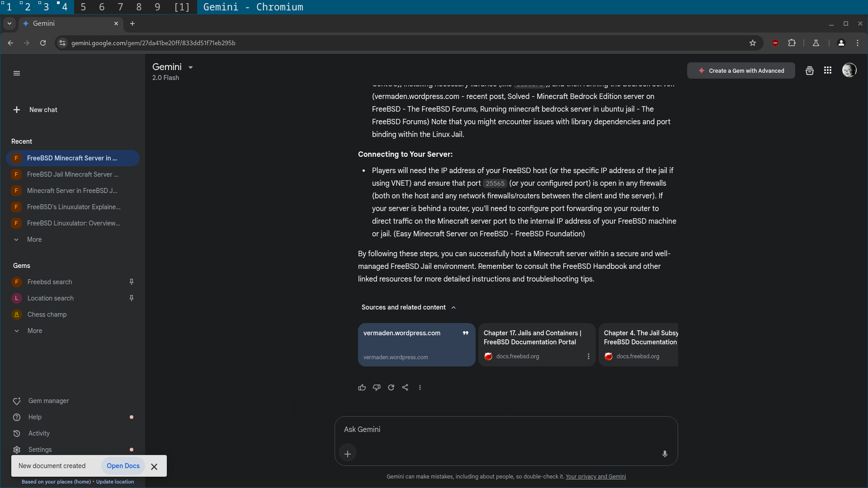Unpin the Freebsd search gem
Image resolution: width=868 pixels, height=488 pixels.
click(x=132, y=282)
